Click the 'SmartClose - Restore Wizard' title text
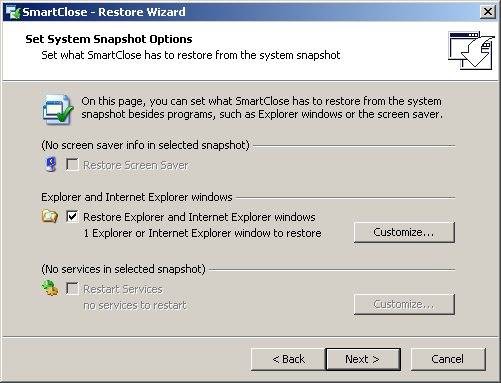501x383 pixels. pyautogui.click(x=104, y=12)
